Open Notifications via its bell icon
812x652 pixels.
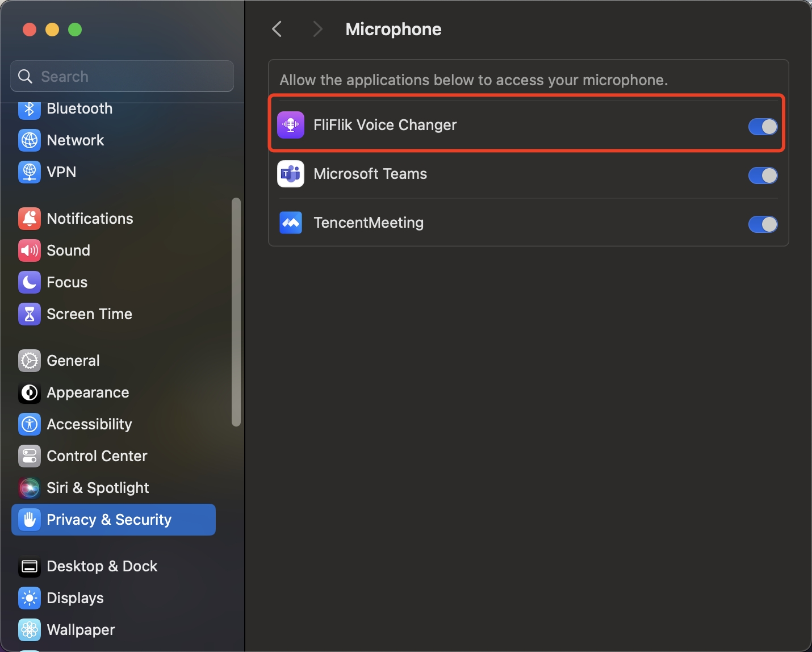29,218
